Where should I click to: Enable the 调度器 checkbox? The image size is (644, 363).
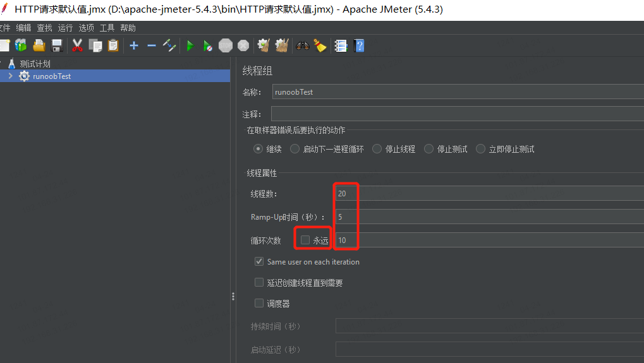tap(258, 303)
